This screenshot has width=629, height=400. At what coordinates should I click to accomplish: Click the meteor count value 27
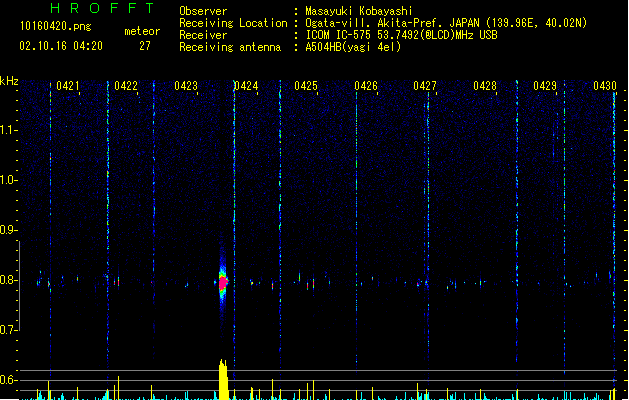click(x=145, y=46)
